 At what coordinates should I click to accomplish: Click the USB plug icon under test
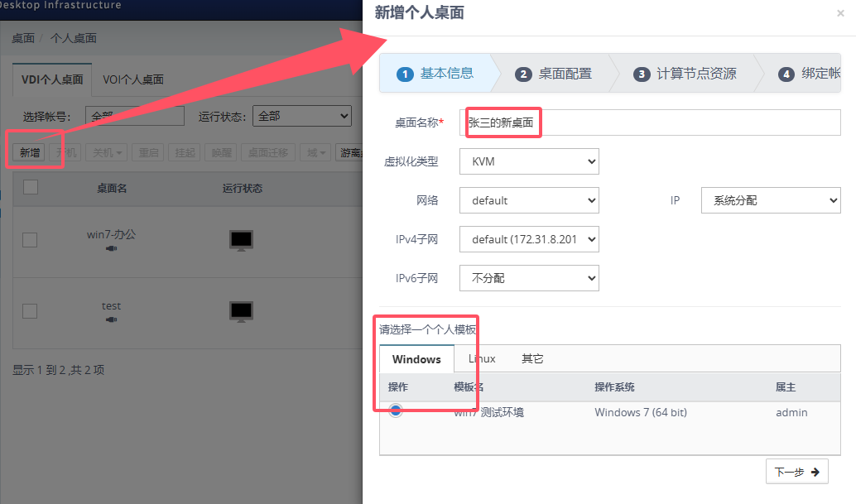pos(112,319)
